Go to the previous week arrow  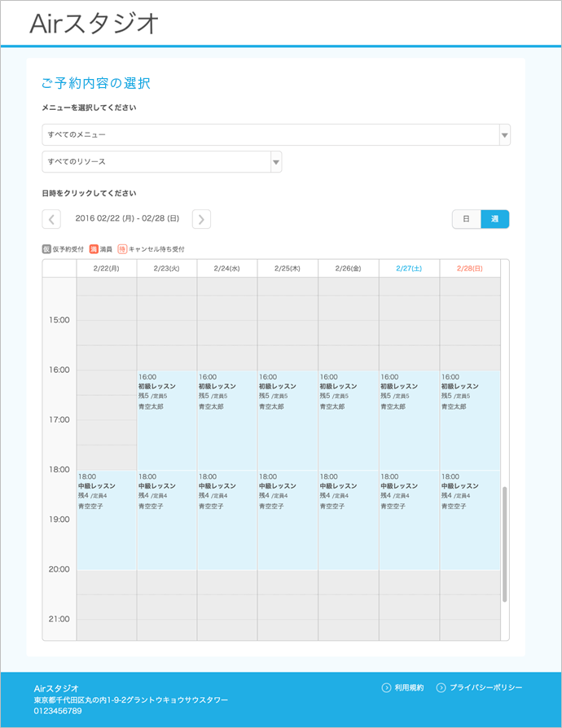tap(51, 219)
